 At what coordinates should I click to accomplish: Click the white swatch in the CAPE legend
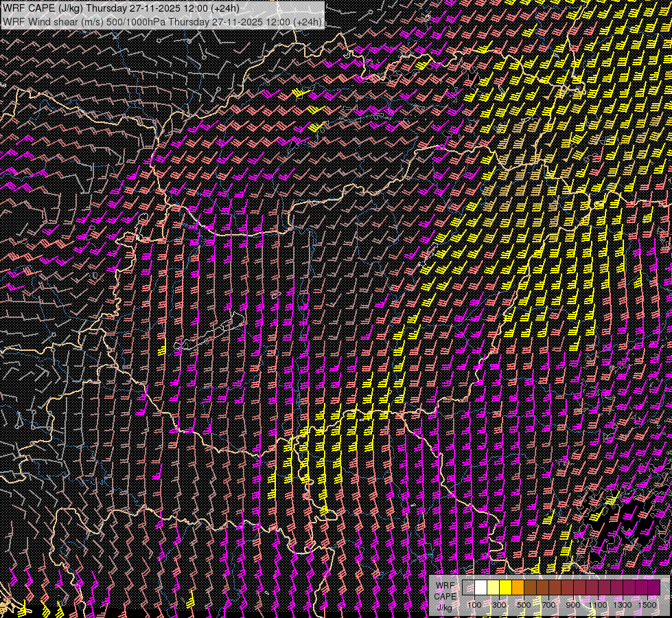481,587
